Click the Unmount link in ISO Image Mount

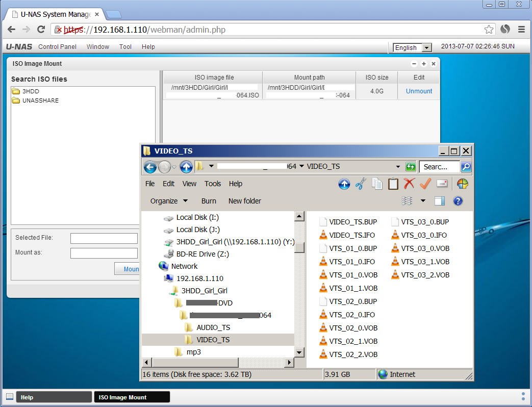click(x=418, y=91)
